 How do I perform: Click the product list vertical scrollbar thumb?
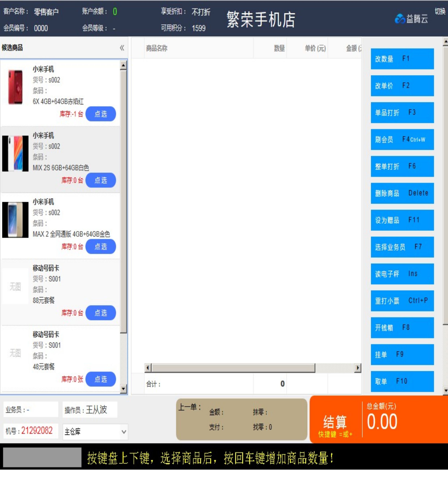pyautogui.click(x=123, y=201)
